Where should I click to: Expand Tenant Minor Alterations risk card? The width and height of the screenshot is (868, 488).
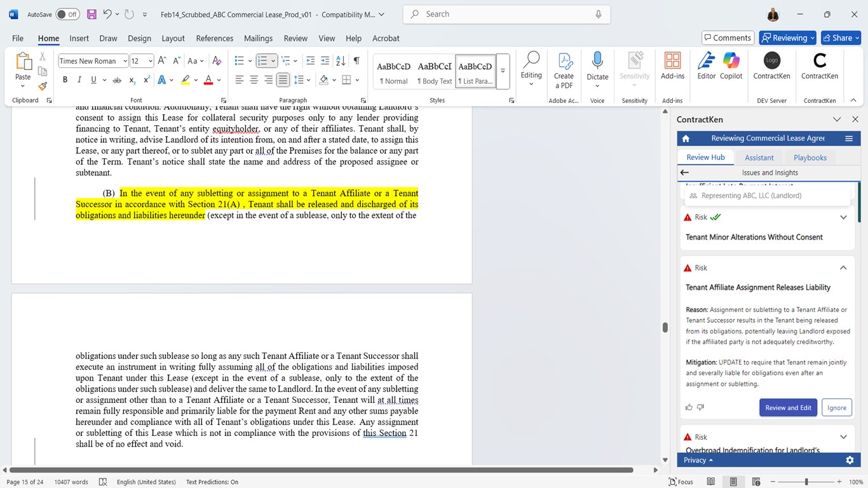[x=843, y=217]
